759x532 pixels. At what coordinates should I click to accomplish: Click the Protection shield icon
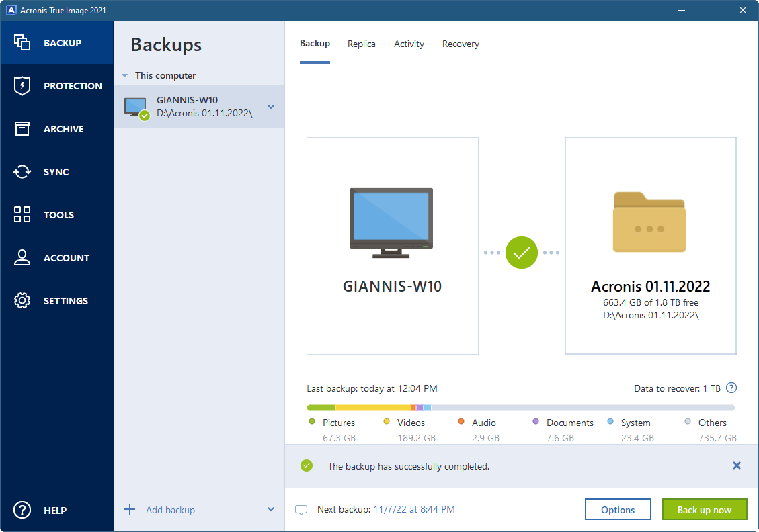click(x=22, y=85)
